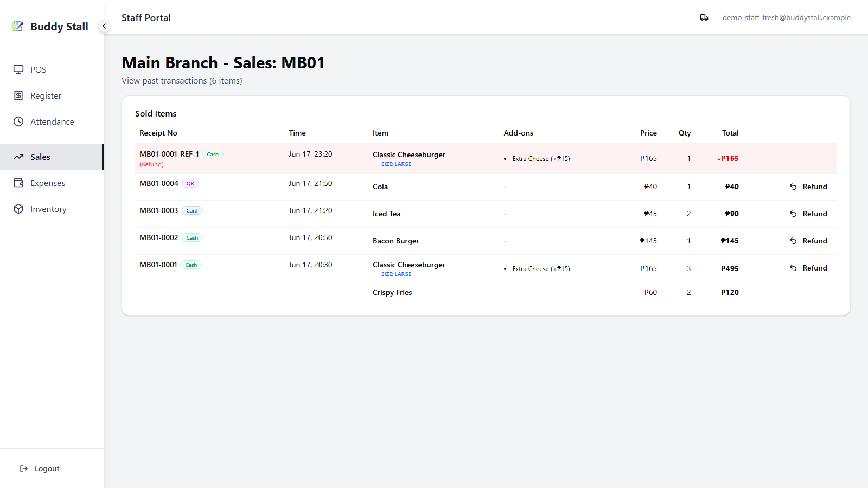Click the Inventory box icon

(18, 209)
